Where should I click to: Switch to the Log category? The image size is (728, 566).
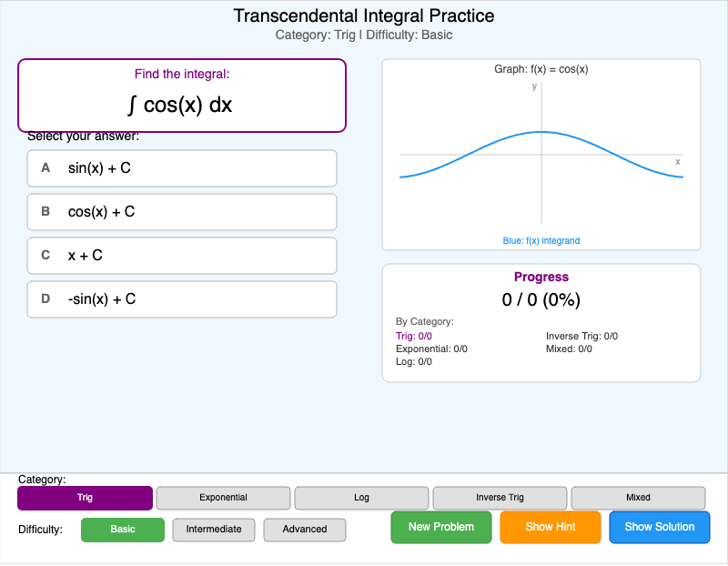[x=361, y=498]
